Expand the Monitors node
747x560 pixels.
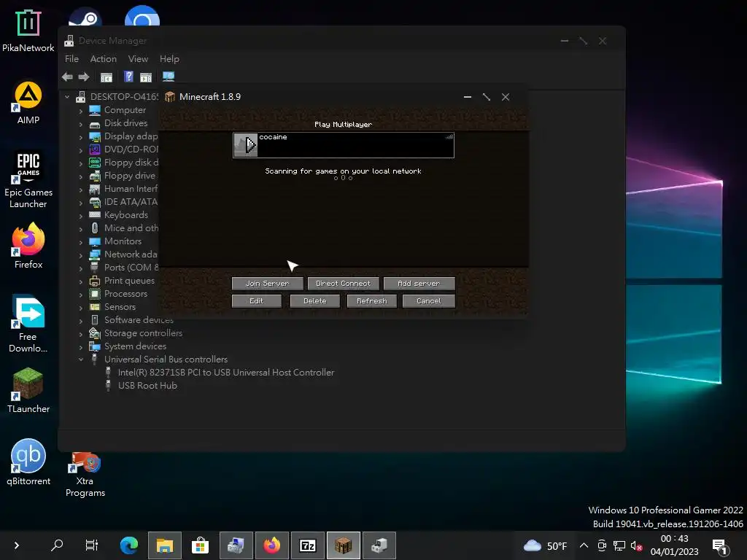click(80, 242)
